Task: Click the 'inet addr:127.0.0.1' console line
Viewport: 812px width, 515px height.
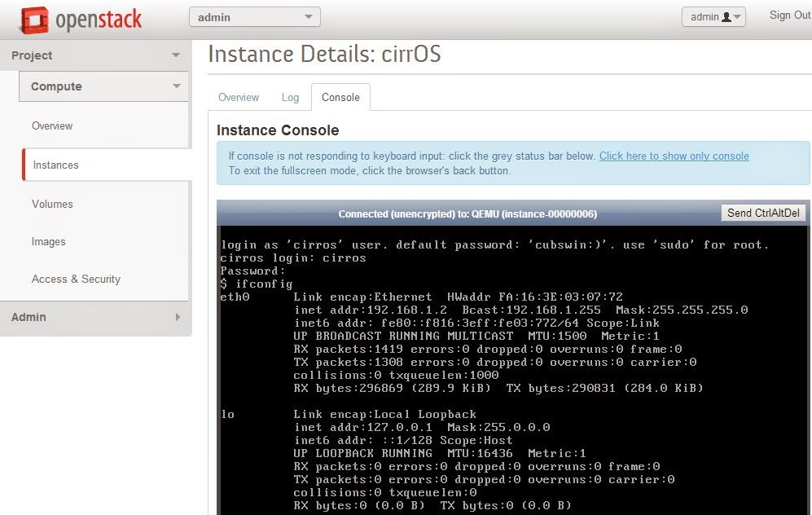Action: 422,428
